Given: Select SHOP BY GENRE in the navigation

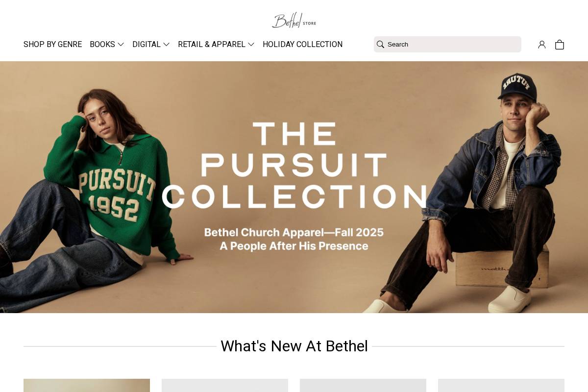Looking at the screenshot, I should (52, 44).
